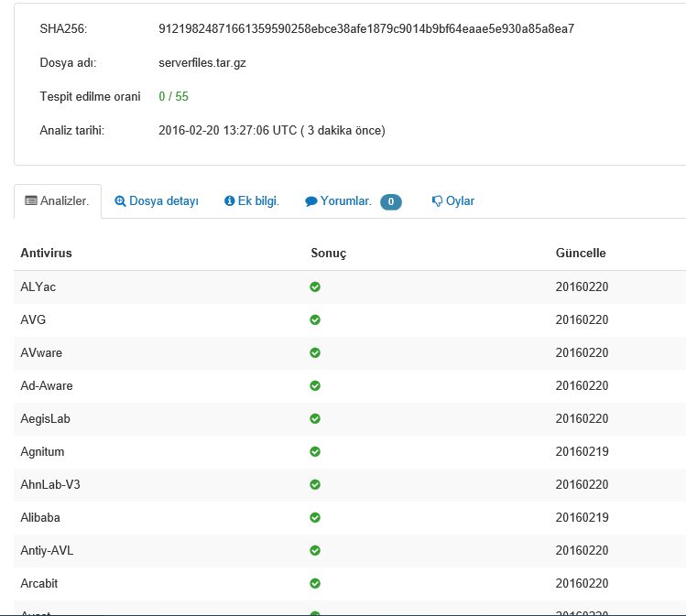Click the Arcabit update date 20160220
The image size is (686, 616).
coord(582,583)
